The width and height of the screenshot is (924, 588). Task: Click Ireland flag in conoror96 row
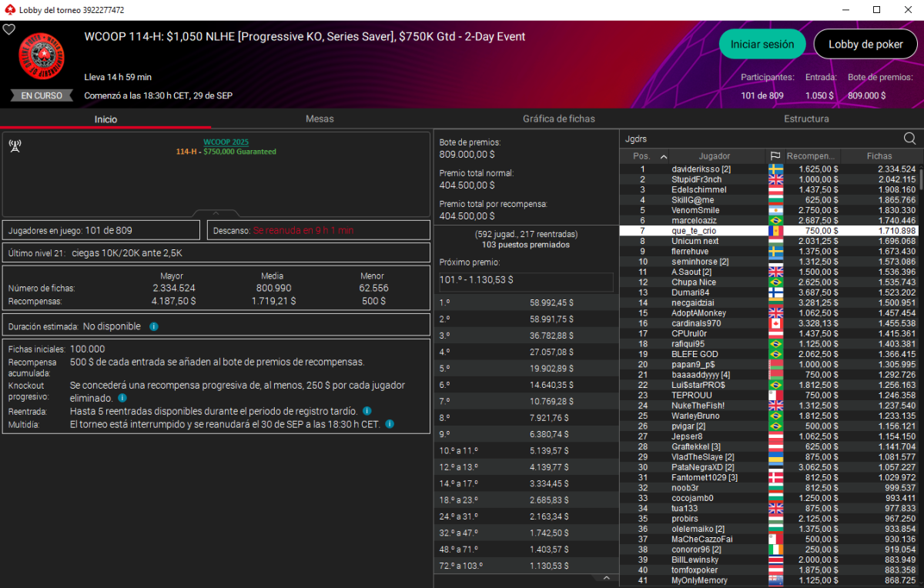click(775, 550)
